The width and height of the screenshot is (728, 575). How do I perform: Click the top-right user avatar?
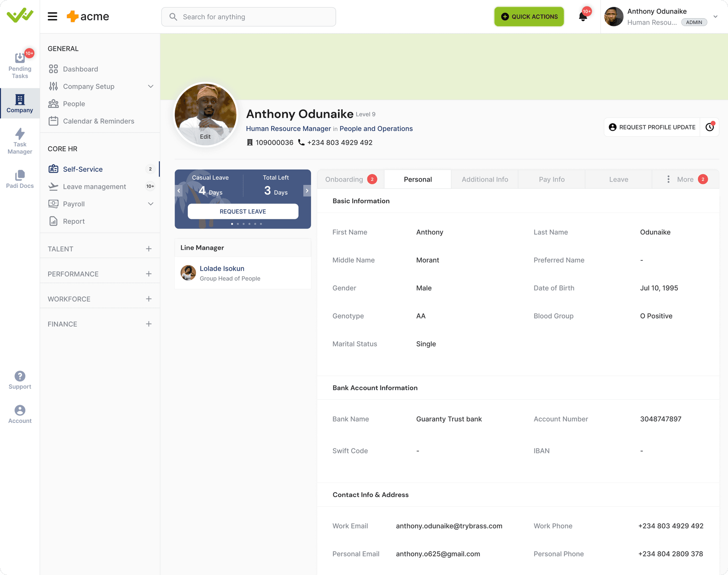point(613,16)
